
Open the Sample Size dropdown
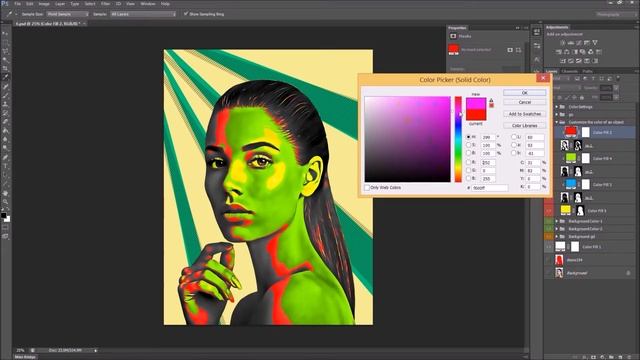[67, 14]
